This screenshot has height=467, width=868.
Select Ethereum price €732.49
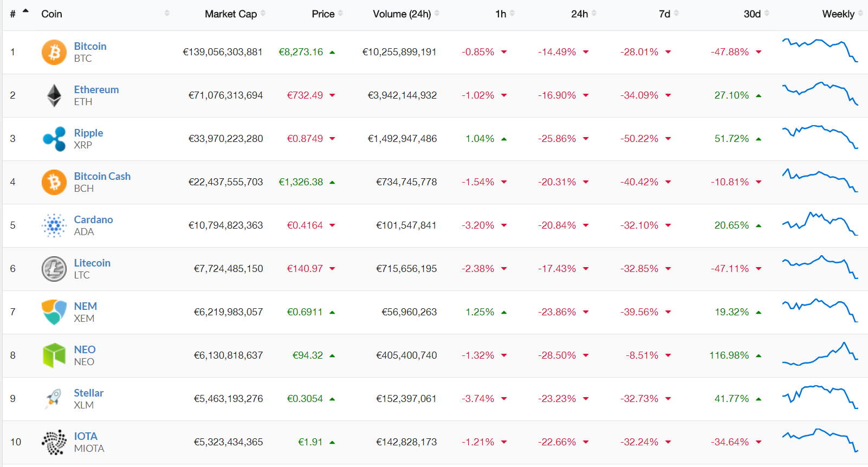[x=305, y=95]
